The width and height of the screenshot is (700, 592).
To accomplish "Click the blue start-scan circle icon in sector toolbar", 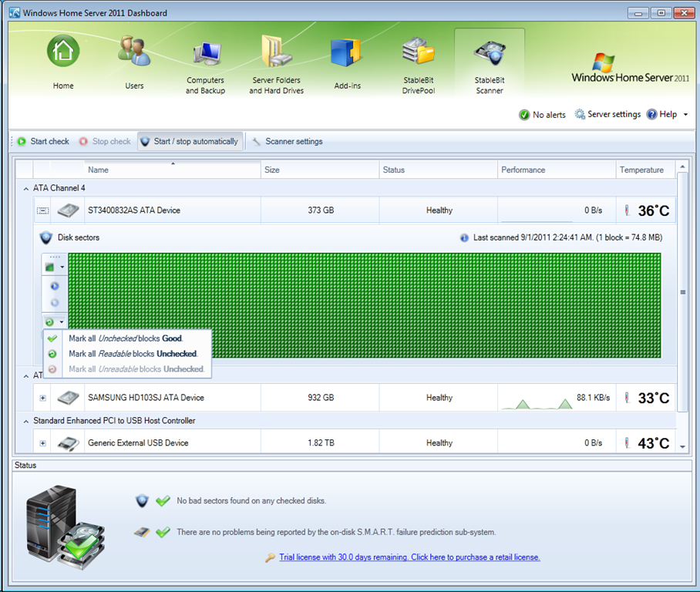I will pos(55,286).
